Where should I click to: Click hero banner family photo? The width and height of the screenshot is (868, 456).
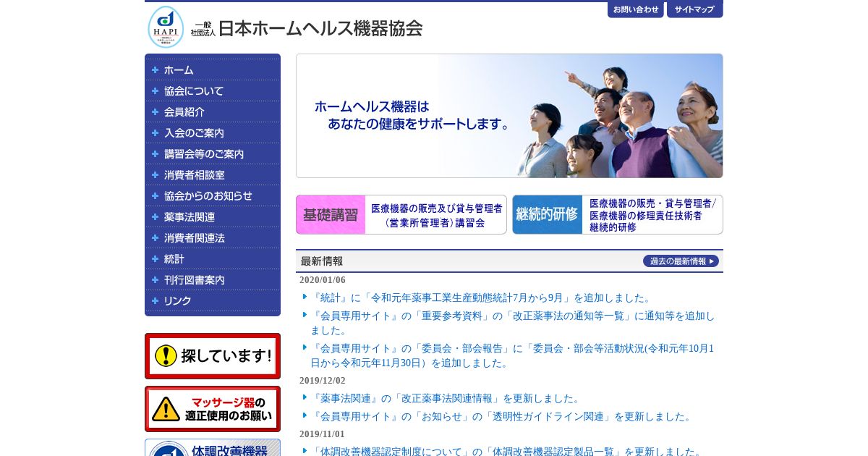[509, 116]
